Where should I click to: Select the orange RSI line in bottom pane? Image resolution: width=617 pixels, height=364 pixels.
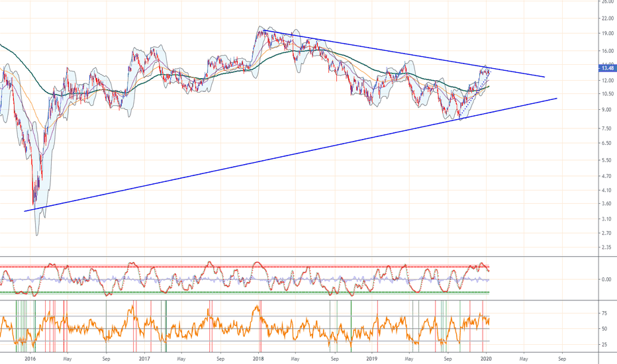click(244, 327)
